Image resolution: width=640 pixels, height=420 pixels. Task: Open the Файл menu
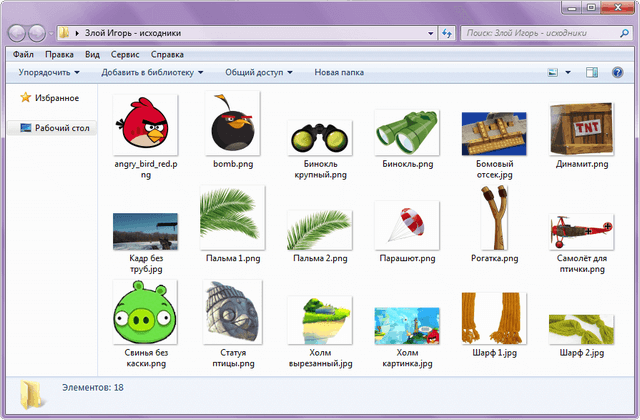[x=24, y=54]
